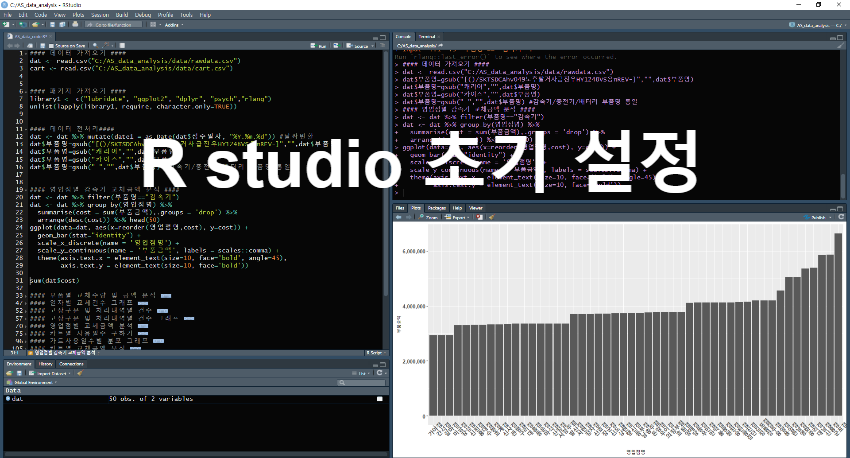Click the New File icon in main toolbar
Image resolution: width=850 pixels, height=458 pixels.
[x=7, y=24]
